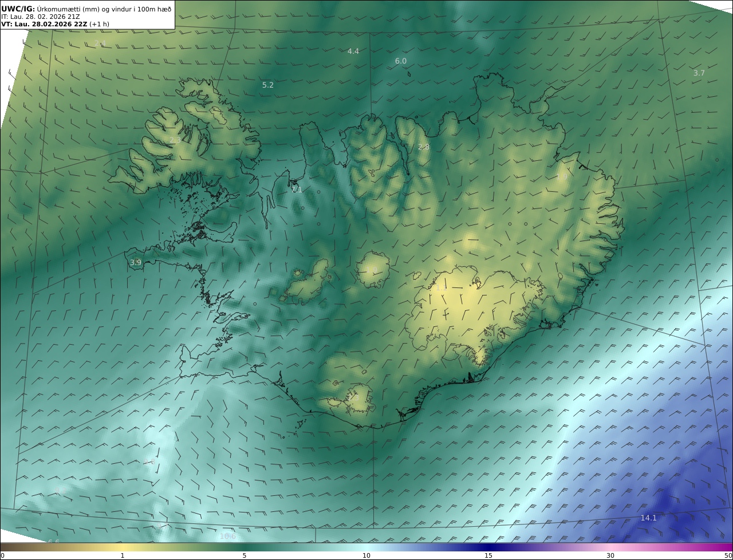Click the 2.8 value label
Image resolution: width=733 pixels, height=560 pixels.
(x=424, y=147)
